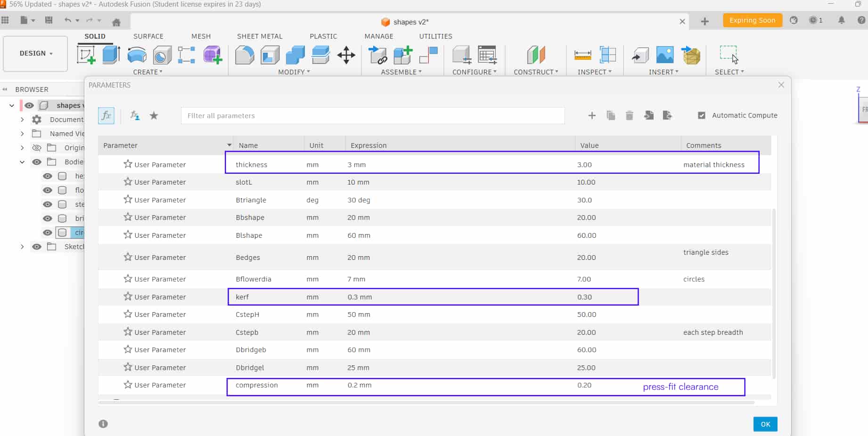The width and height of the screenshot is (868, 436).
Task: Add a new user parameter
Action: point(592,115)
